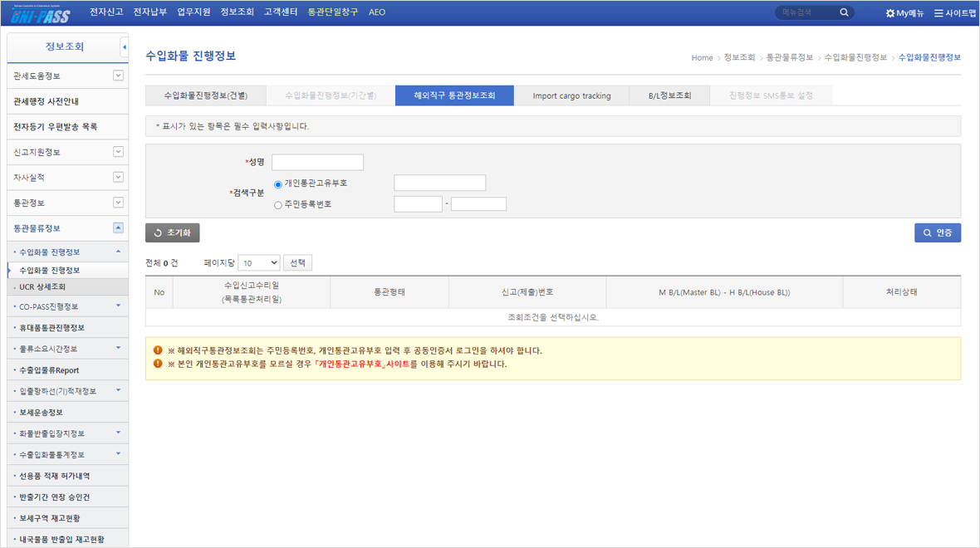The height and width of the screenshot is (548, 980).
Task: Collapse the 통관물류정보 sidebar section
Action: click(118, 228)
